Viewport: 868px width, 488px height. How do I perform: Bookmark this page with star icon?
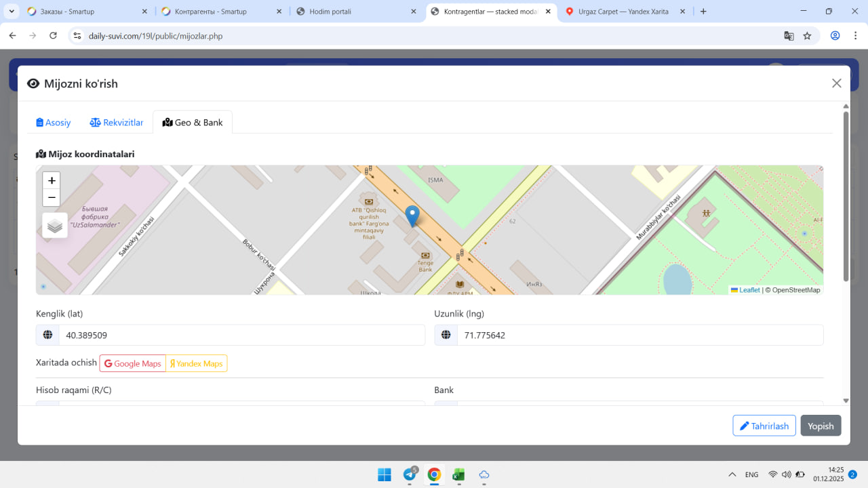pyautogui.click(x=807, y=36)
